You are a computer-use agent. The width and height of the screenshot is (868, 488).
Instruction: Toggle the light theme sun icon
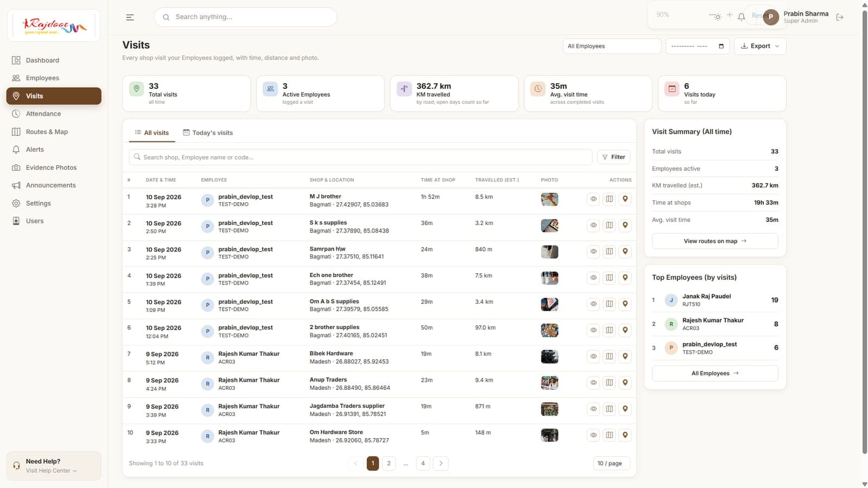pyautogui.click(x=717, y=17)
